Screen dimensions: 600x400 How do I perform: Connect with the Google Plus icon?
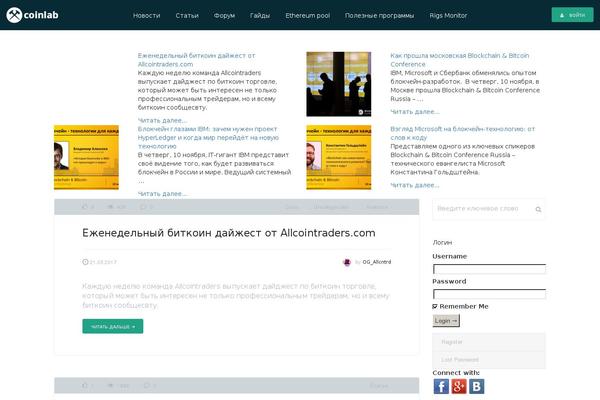(459, 386)
